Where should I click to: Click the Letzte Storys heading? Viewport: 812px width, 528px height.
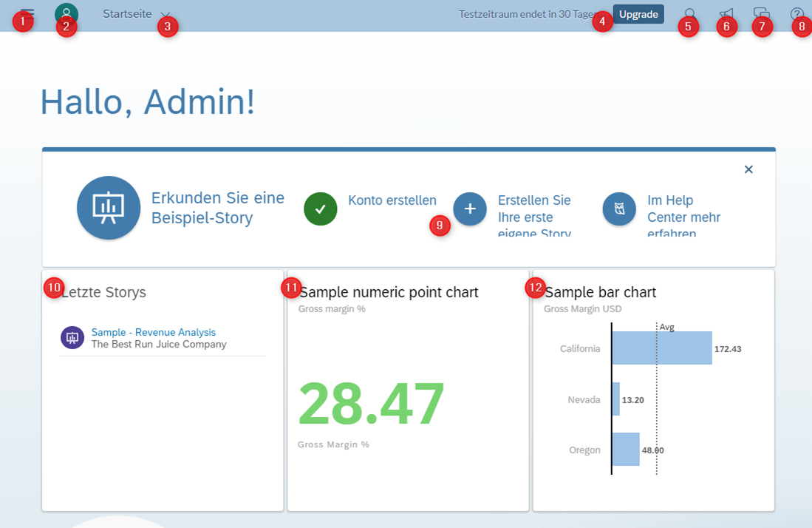103,292
